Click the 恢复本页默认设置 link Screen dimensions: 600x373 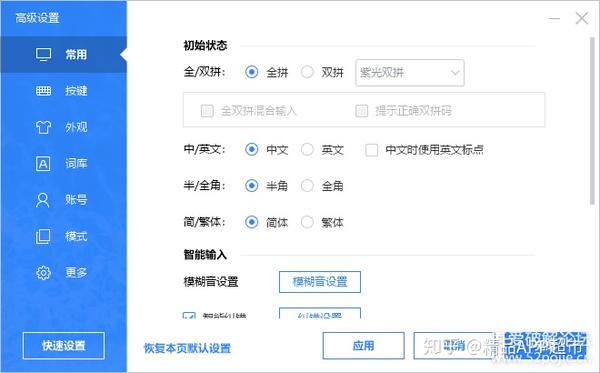pos(187,348)
